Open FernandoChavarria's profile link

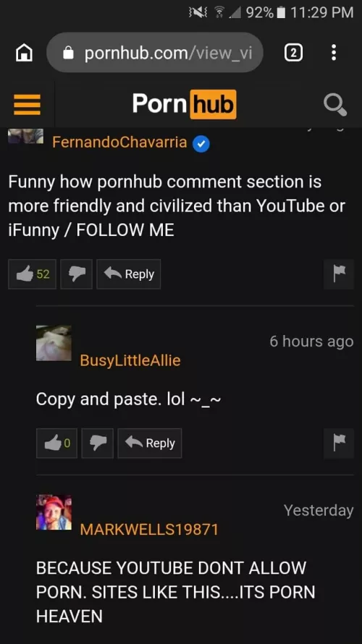[x=119, y=143]
